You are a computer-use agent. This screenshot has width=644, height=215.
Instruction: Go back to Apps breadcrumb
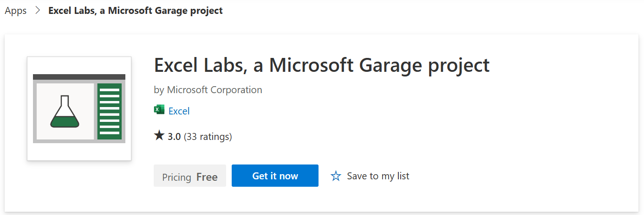[16, 10]
